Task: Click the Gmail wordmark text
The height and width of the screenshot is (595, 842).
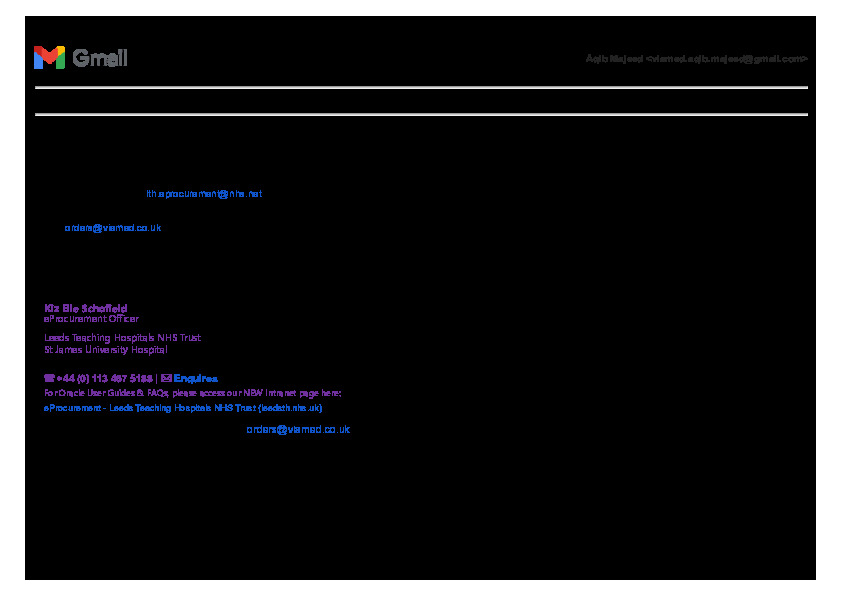Action: (100, 58)
